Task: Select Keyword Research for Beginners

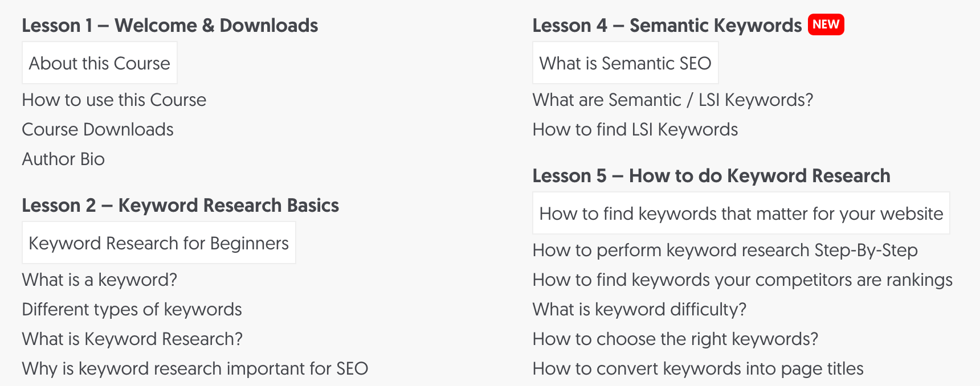Action: tap(158, 243)
